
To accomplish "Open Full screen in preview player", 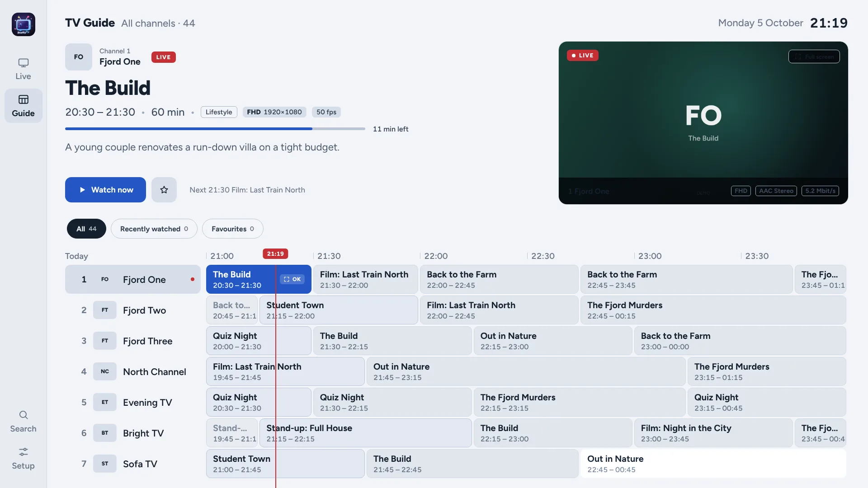I will [x=814, y=56].
